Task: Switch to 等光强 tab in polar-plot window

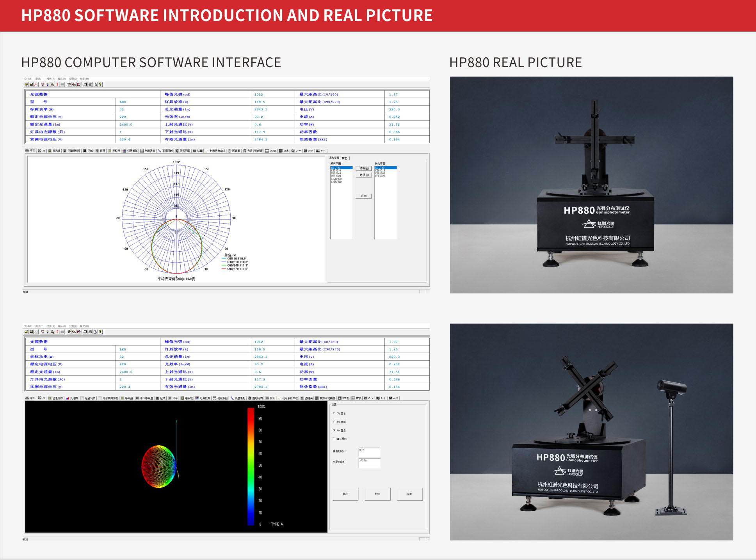Action: coord(55,150)
